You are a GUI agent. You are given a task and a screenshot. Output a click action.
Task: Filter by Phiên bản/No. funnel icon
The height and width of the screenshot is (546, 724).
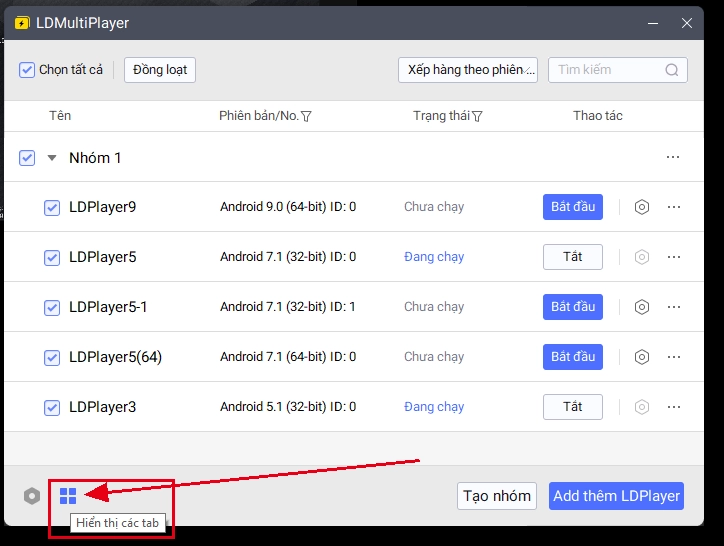[x=306, y=116]
